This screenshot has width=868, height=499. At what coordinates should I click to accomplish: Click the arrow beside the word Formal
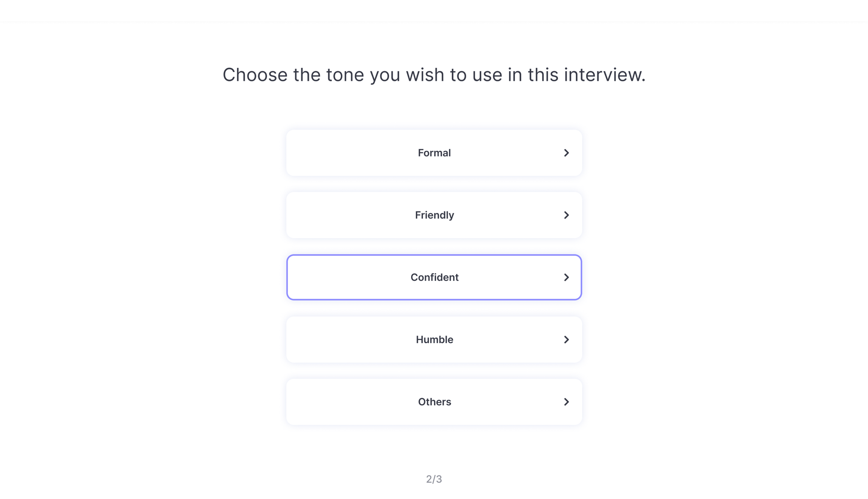pyautogui.click(x=567, y=153)
